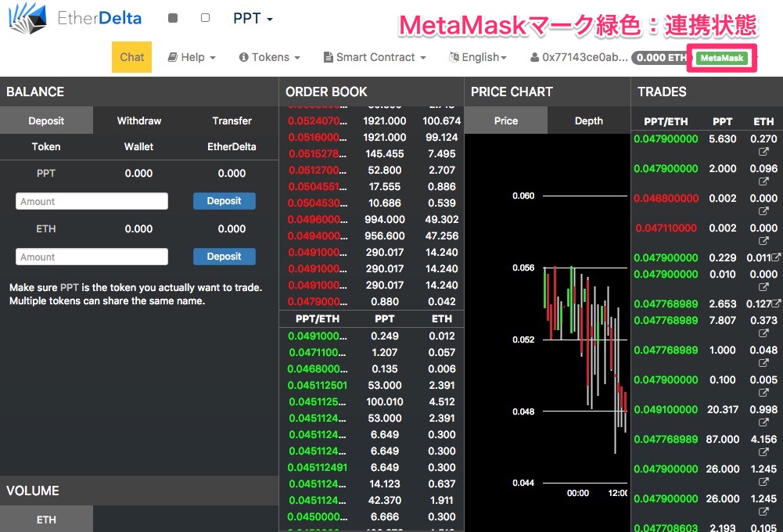
Task: Select buy order priced 0.0468000
Action: click(372, 369)
